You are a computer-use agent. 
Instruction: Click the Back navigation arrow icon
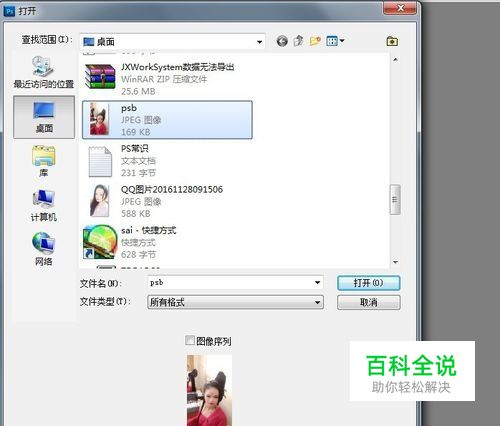click(282, 41)
